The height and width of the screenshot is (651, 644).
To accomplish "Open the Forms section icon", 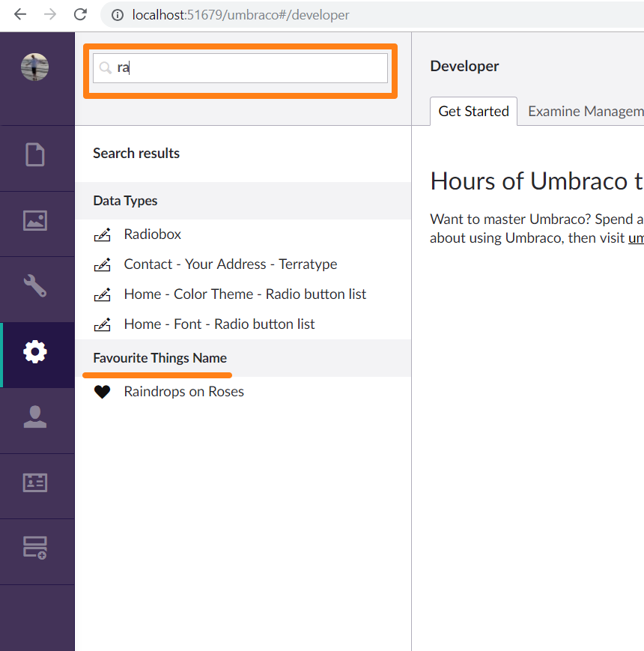I will (35, 548).
